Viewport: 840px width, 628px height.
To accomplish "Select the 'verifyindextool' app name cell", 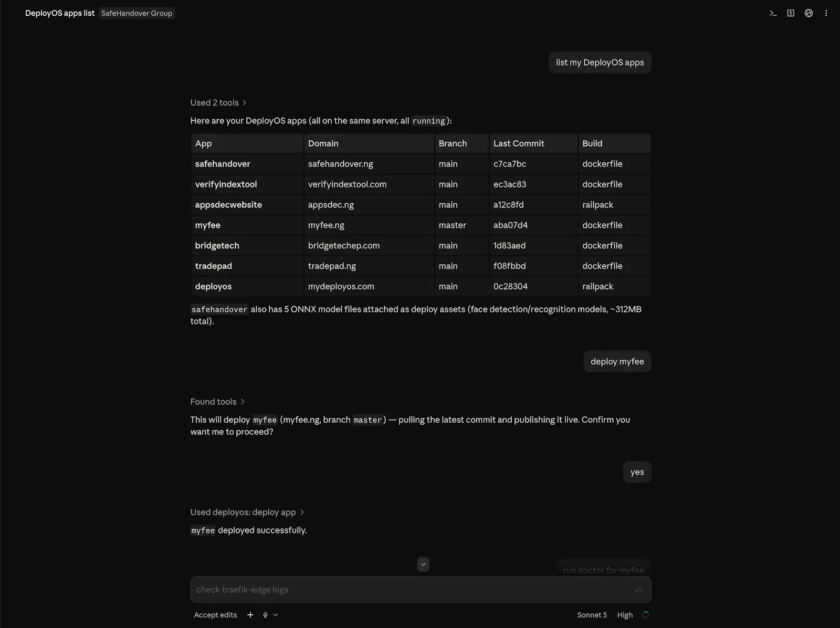I will click(x=247, y=184).
